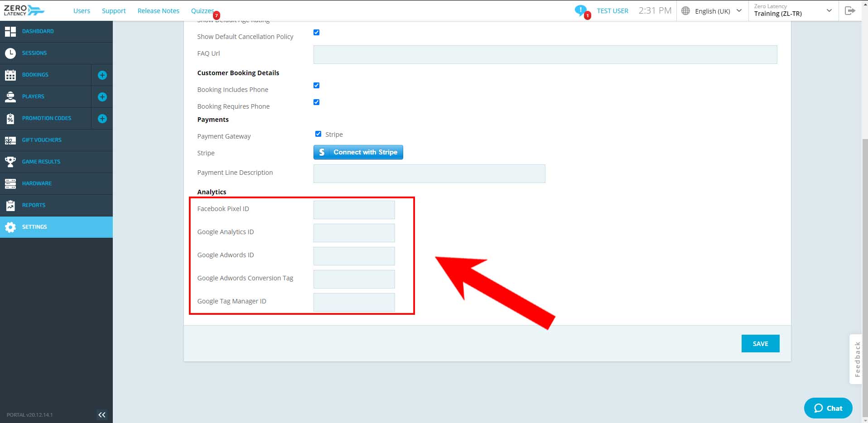Toggle Booking Requires Phone checkbox
This screenshot has width=868, height=423.
pos(316,102)
